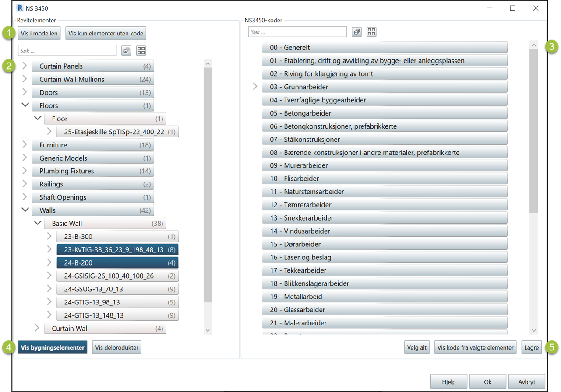Toggle Vis bygningselementer view
The height and width of the screenshot is (392, 561).
click(x=53, y=347)
